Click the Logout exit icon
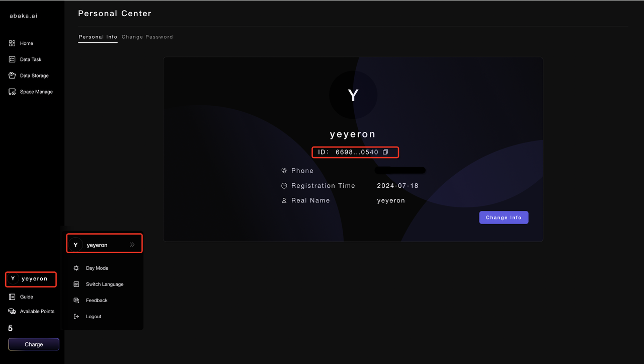Viewport: 644px width, 364px height. click(76, 317)
